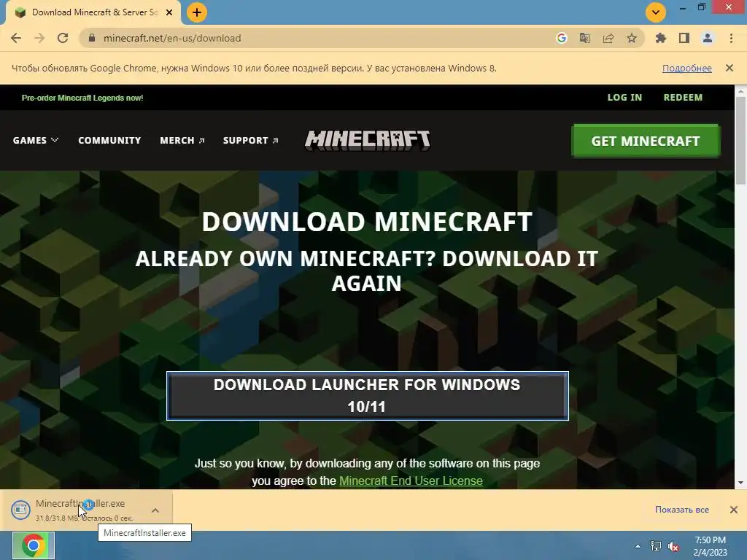
Task: Open the COMMUNITY menu item
Action: 109,141
